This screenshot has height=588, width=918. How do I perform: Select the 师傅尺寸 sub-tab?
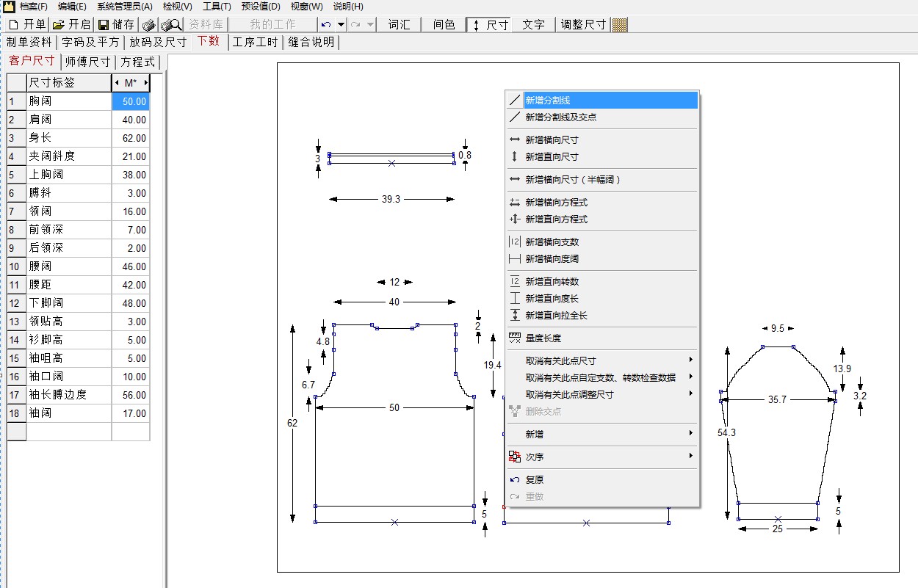coord(87,62)
